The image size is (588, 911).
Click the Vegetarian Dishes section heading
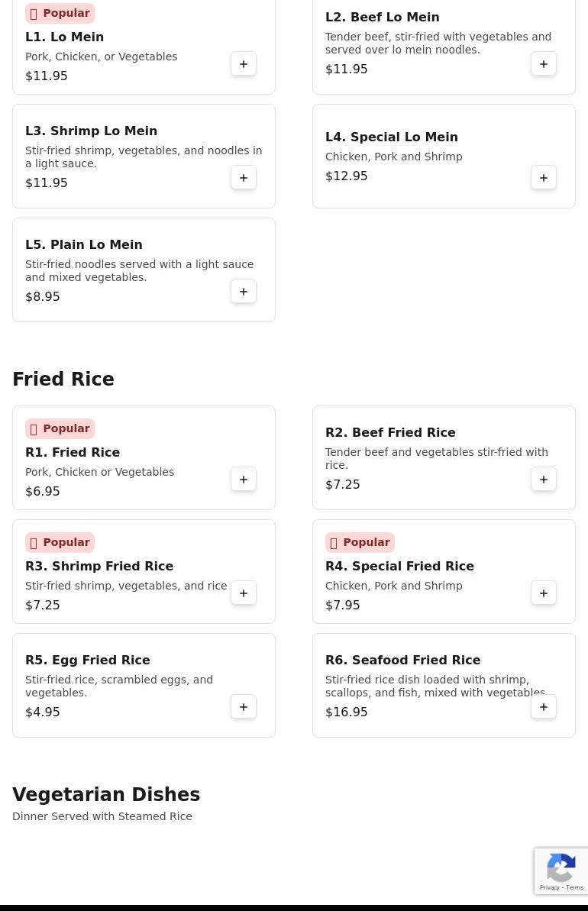(x=106, y=794)
